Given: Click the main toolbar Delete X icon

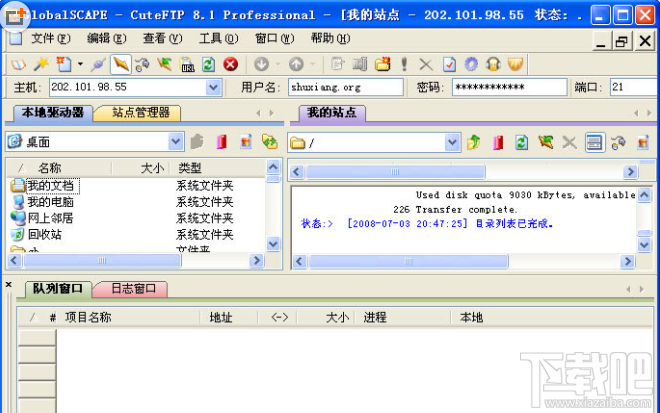Looking at the screenshot, I should coord(426,64).
